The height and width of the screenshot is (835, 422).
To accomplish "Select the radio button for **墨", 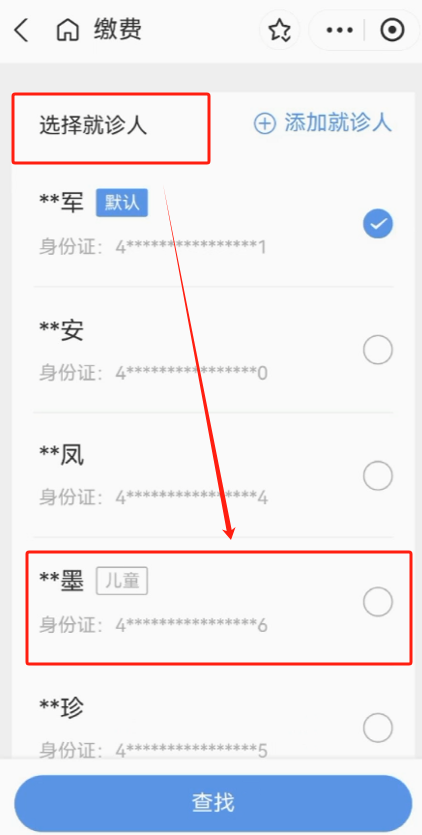I will (378, 602).
